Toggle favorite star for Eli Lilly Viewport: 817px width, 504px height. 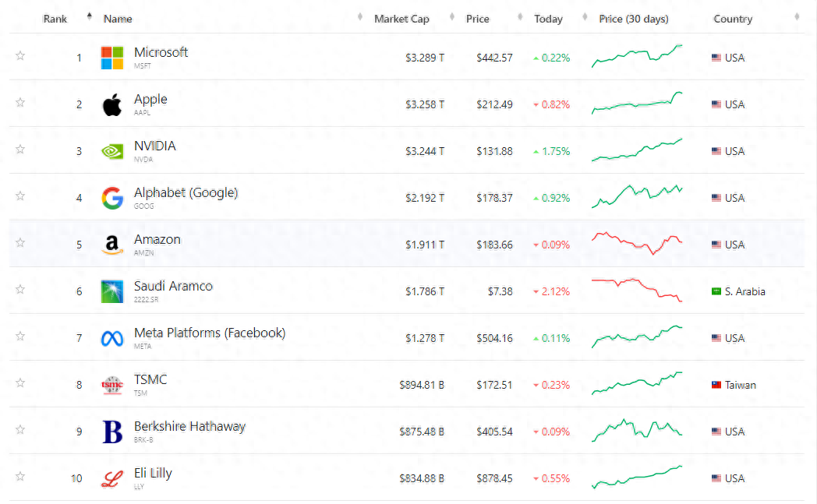20,477
